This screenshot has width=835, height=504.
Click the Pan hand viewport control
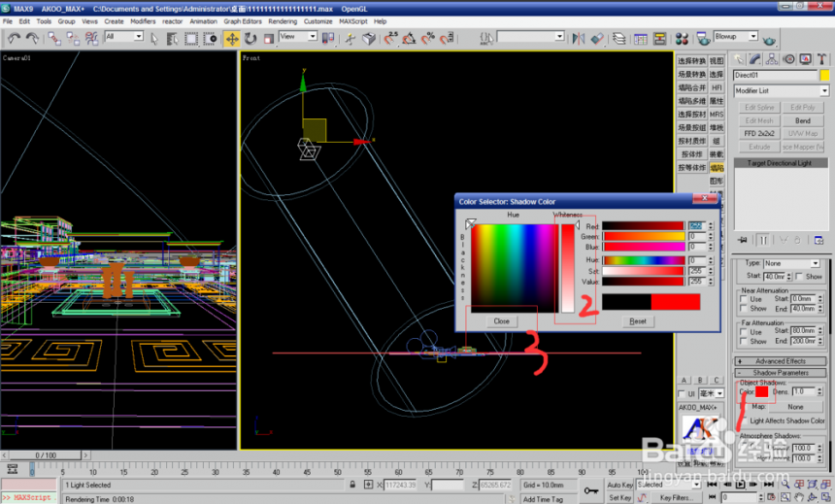point(799,497)
